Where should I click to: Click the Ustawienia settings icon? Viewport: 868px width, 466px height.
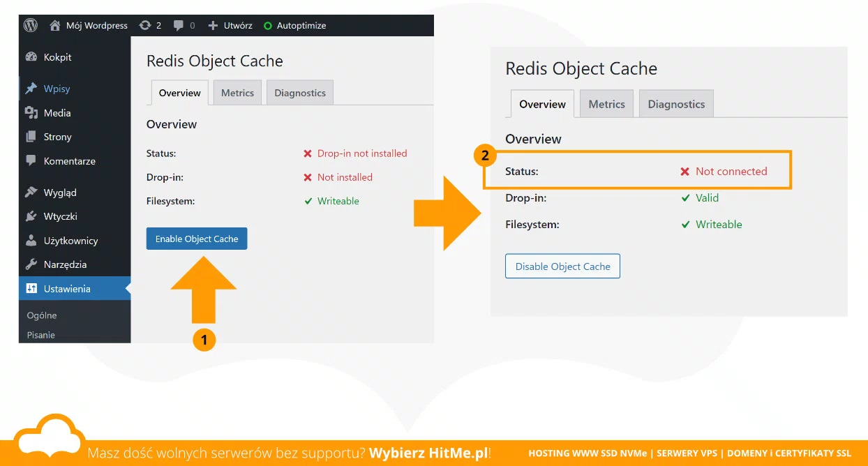pyautogui.click(x=31, y=288)
